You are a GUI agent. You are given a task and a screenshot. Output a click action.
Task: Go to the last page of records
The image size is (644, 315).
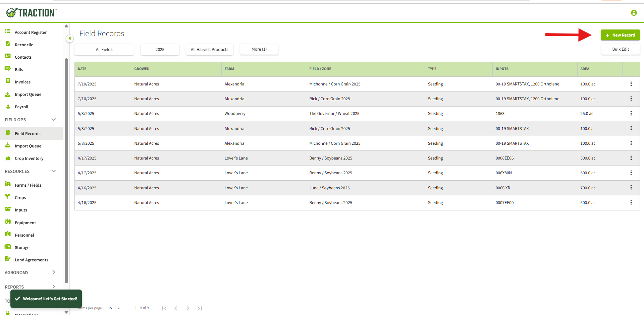pos(200,308)
